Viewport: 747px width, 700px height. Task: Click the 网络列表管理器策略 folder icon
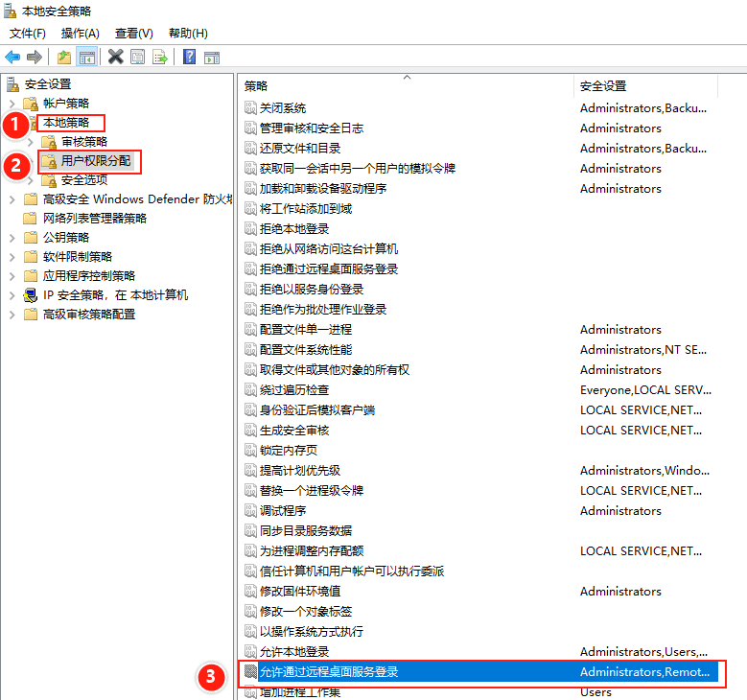pyautogui.click(x=31, y=219)
